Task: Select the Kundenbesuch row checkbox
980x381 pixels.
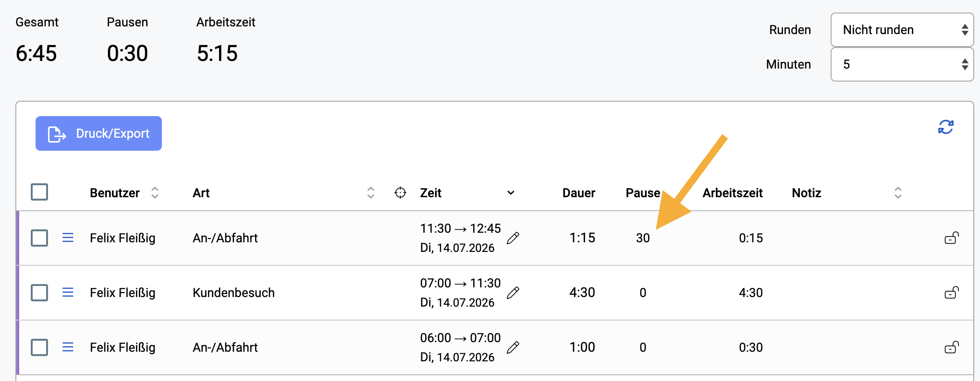Action: [39, 292]
